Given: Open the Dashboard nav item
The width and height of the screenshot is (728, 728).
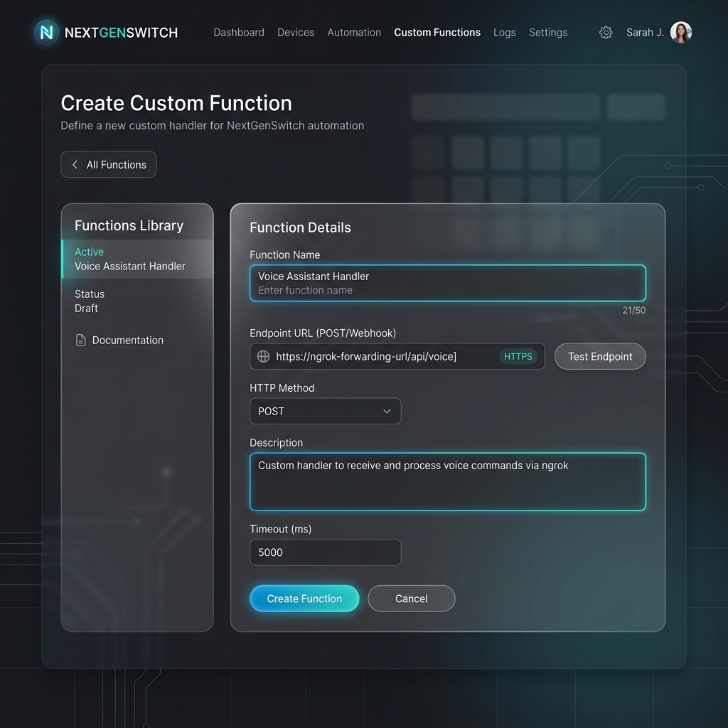Looking at the screenshot, I should coord(239,33).
